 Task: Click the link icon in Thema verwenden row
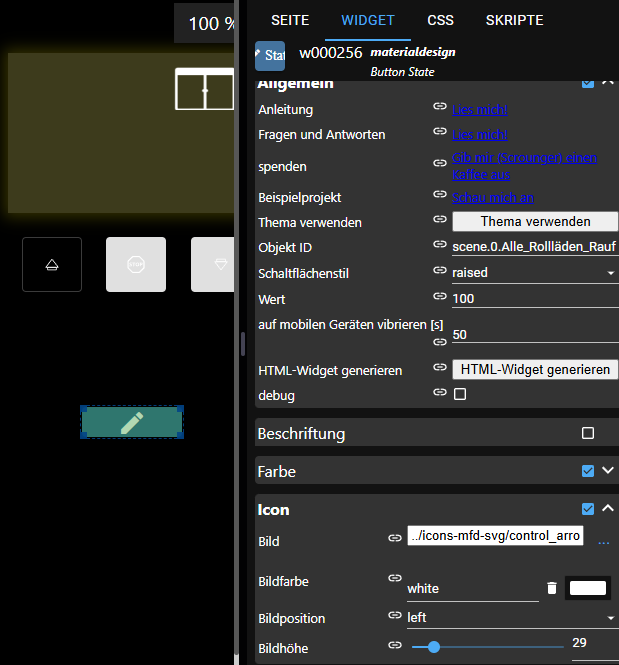point(440,219)
